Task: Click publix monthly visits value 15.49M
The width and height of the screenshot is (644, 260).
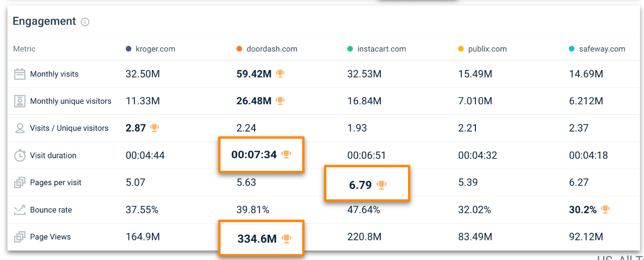Action: click(x=475, y=74)
